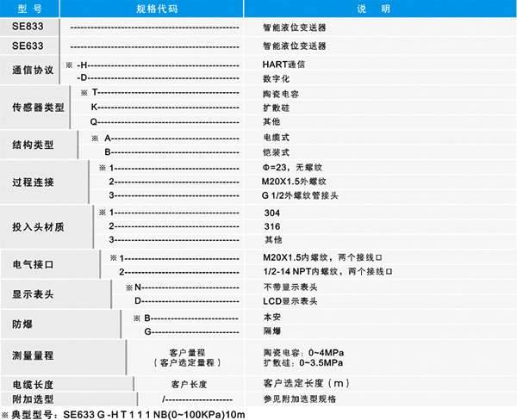Click the 电气接口 row label
This screenshot has height=420, width=517.
(x=33, y=263)
